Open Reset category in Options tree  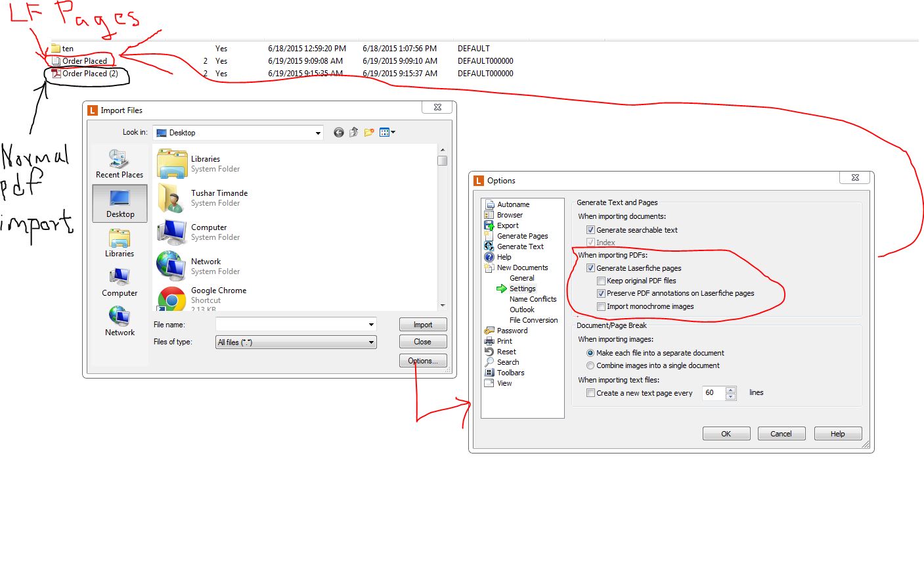coord(506,352)
